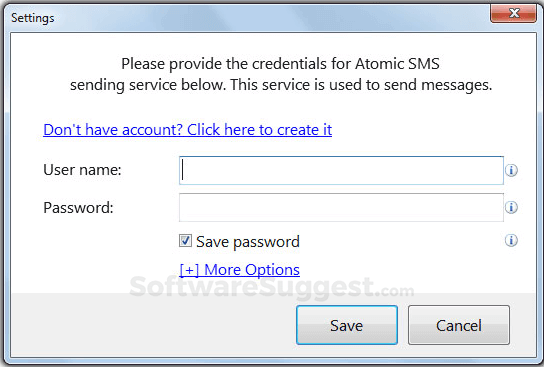Toggle the Save password checkbox
544x367 pixels.
click(185, 241)
